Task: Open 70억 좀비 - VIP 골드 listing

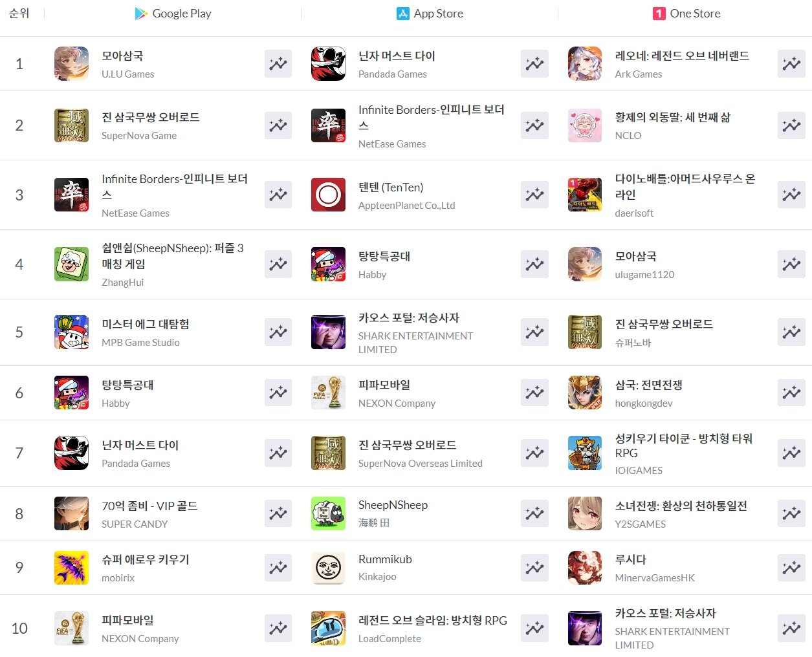Action: coord(149,506)
